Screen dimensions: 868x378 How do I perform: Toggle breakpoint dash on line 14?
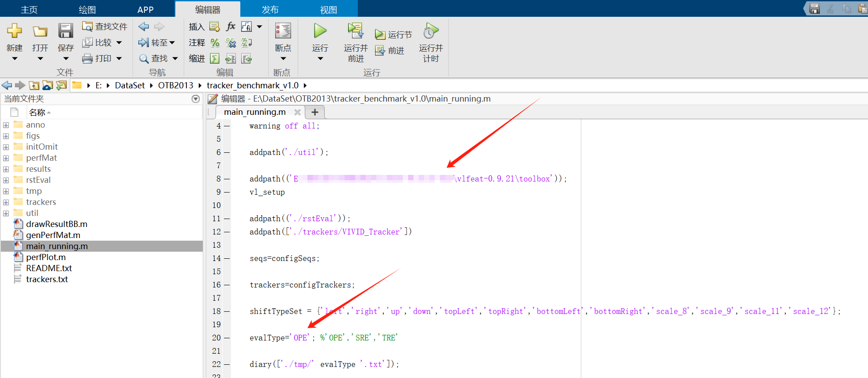227,259
